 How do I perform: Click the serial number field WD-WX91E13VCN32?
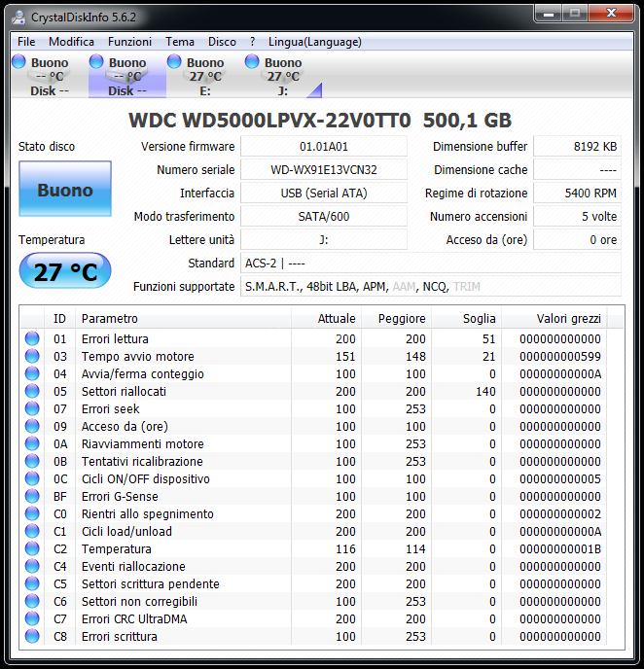[324, 170]
